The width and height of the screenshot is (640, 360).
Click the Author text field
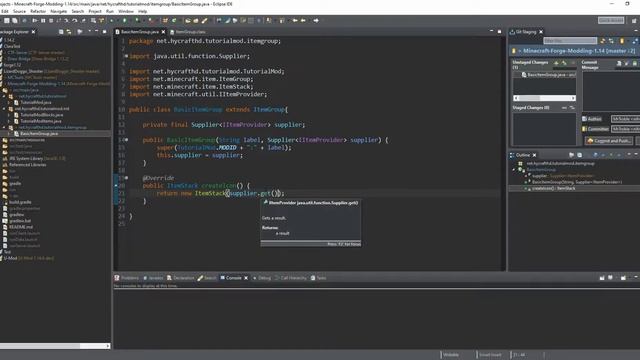click(x=625, y=119)
